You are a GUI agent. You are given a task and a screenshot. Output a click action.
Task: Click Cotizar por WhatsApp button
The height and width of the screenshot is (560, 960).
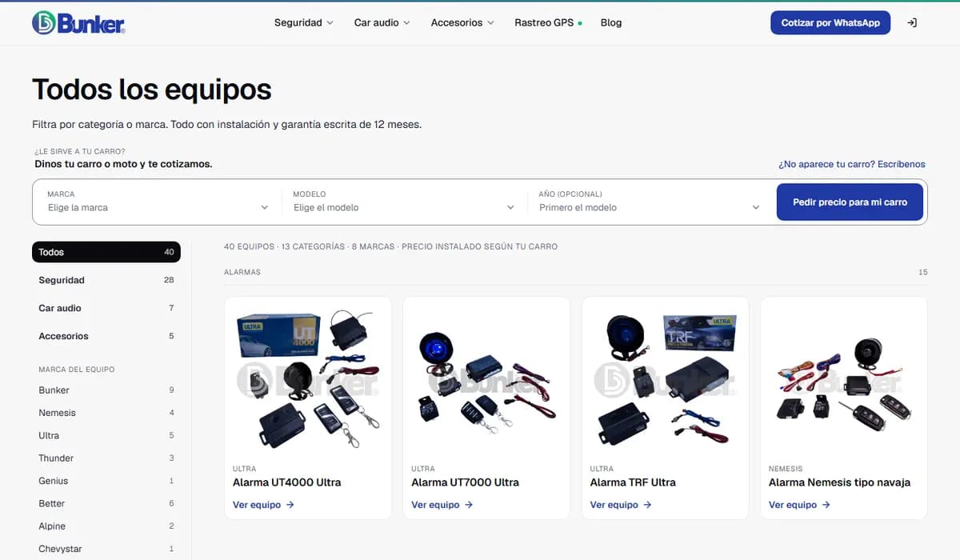click(x=830, y=22)
